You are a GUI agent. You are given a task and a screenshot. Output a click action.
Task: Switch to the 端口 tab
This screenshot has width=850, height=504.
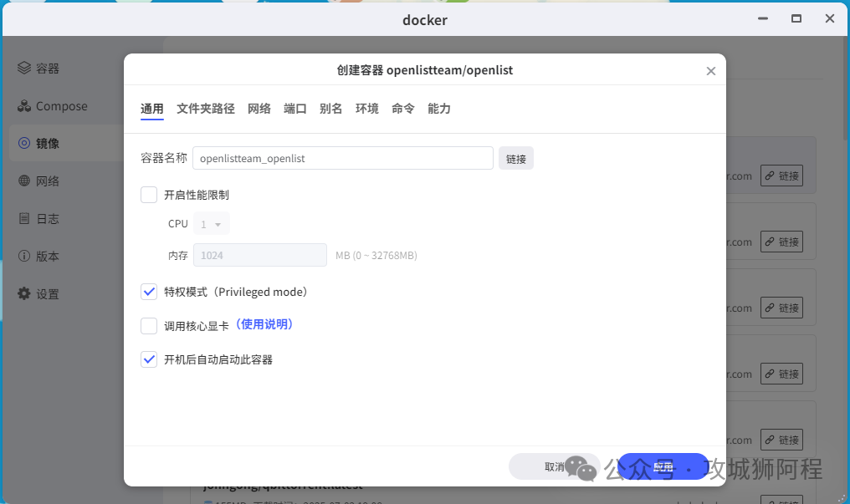click(x=294, y=109)
